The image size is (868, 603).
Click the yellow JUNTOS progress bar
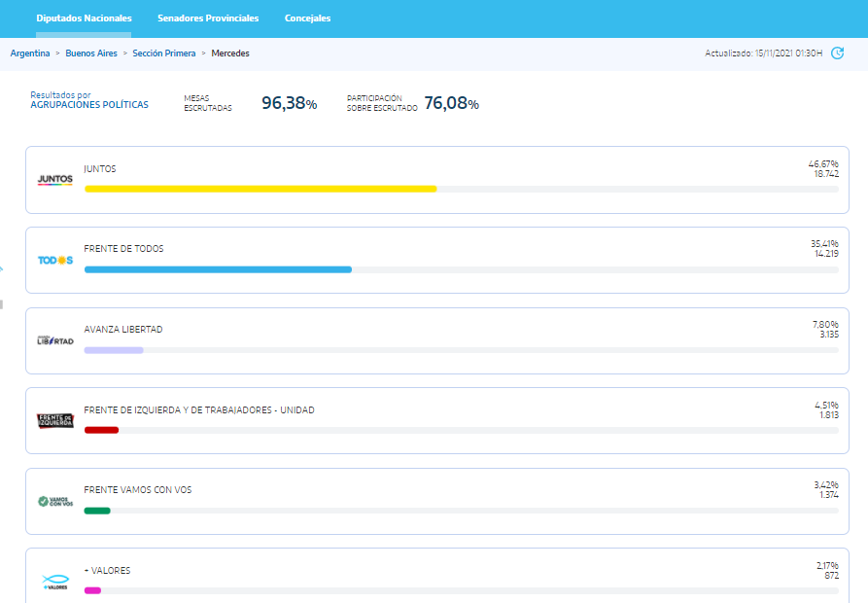[260, 189]
